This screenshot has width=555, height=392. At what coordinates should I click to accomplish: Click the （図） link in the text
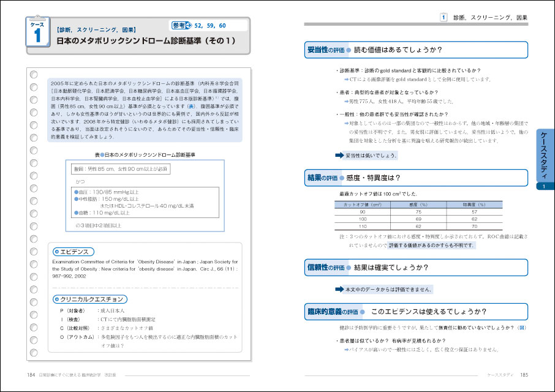521,328
